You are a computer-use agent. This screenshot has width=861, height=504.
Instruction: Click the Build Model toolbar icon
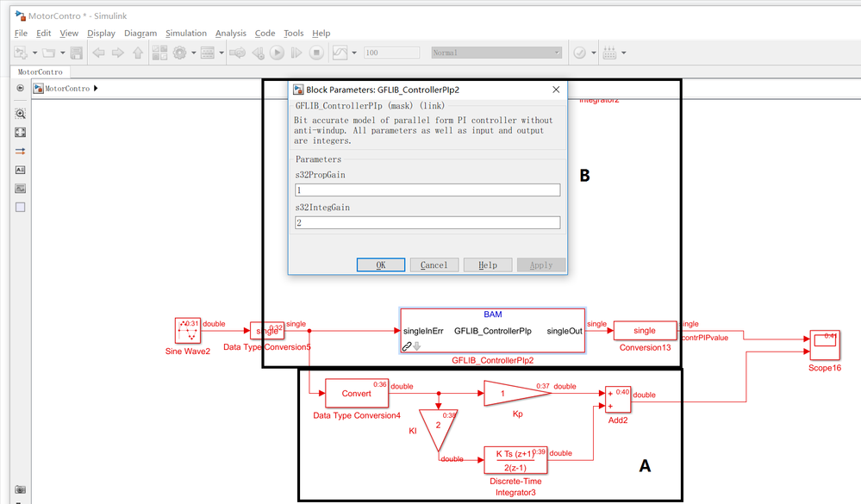click(609, 53)
